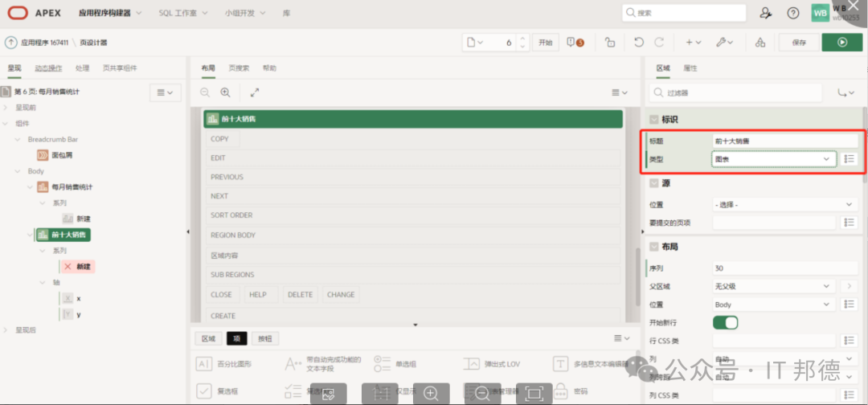This screenshot has height=405, width=868.
Task: Open the Parent Region dropdown
Action: 774,286
